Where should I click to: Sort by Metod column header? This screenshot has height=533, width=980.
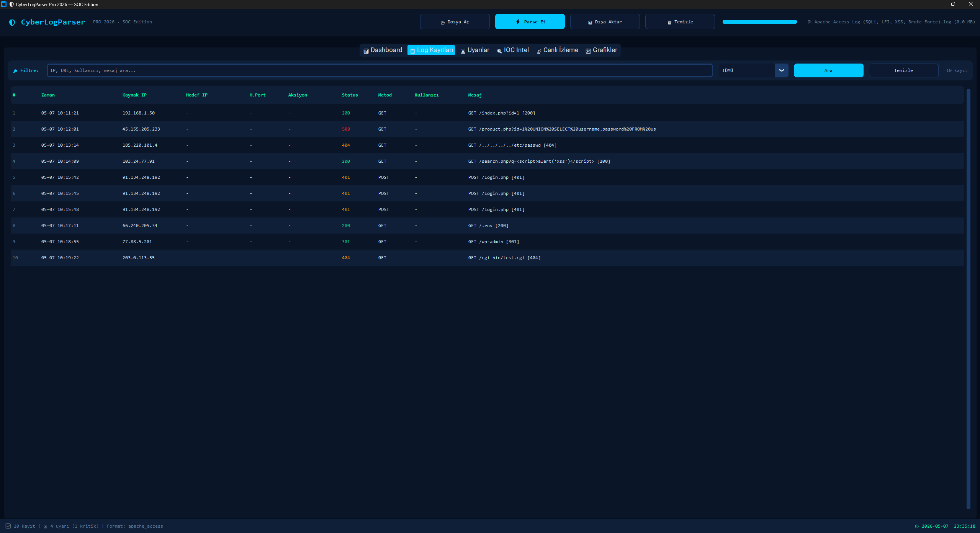tap(385, 95)
